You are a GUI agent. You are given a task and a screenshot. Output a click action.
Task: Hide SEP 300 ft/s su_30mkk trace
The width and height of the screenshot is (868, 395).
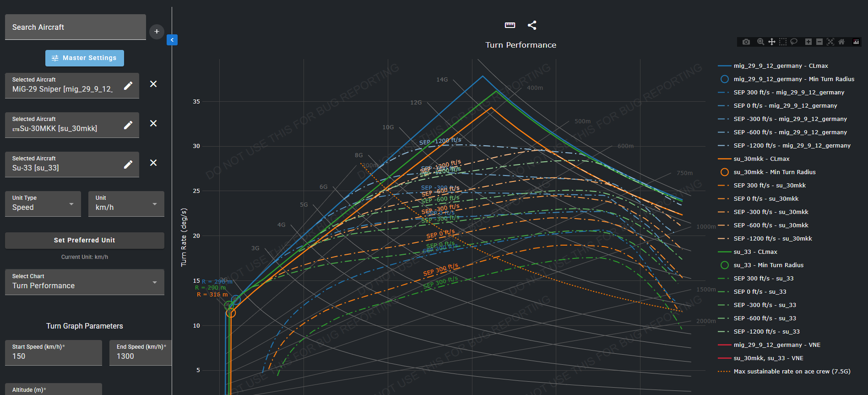(762, 186)
